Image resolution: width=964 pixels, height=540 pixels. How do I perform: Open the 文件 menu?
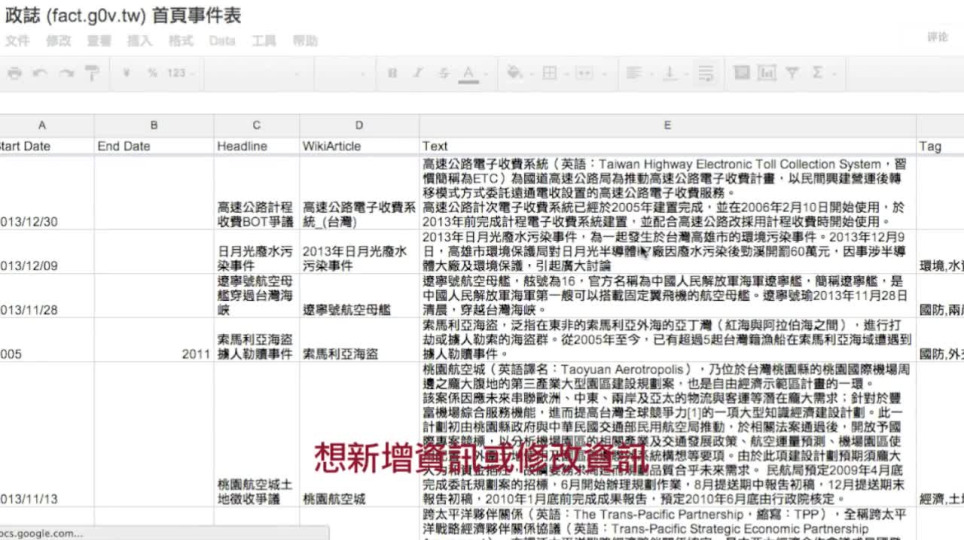tap(17, 41)
